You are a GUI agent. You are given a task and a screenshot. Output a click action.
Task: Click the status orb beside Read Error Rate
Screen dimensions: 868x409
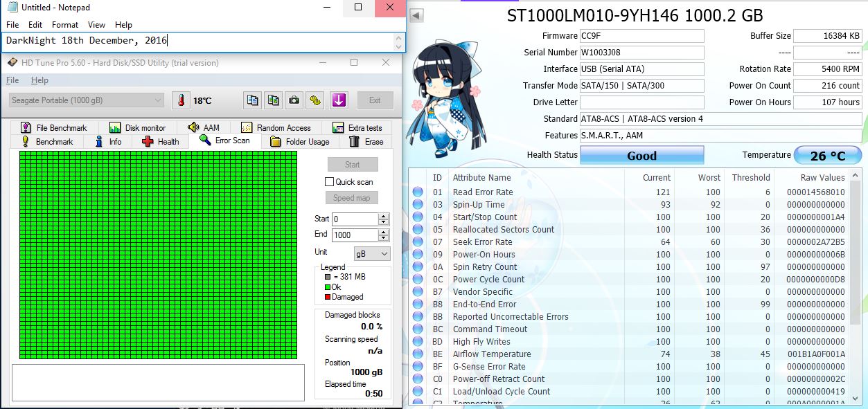418,192
